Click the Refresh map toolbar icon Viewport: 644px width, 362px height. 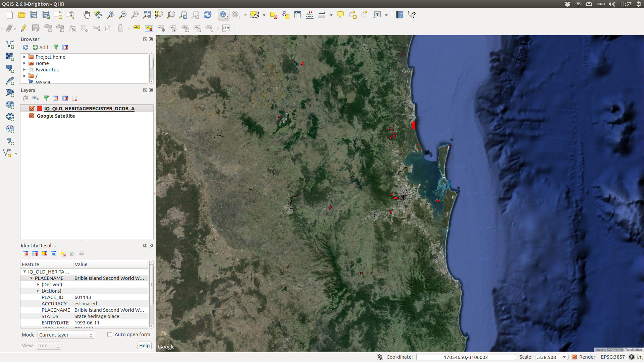207,15
